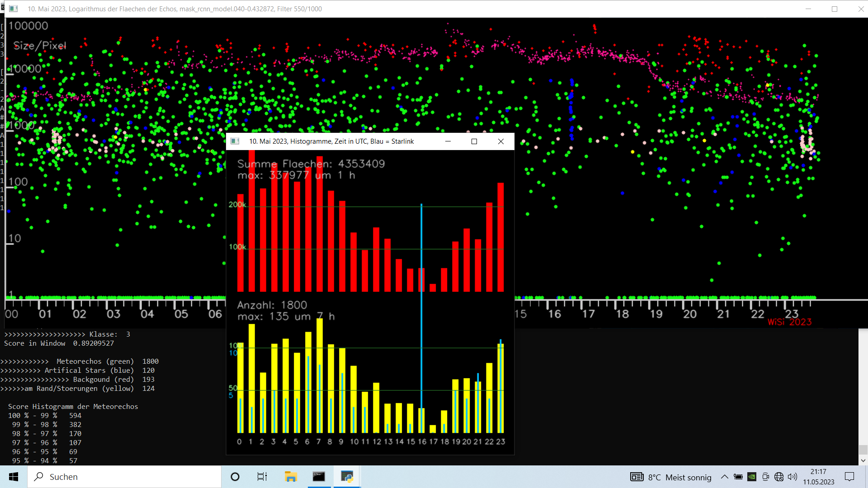
Task: Switch to the Python app taskbar icon
Action: point(347,477)
